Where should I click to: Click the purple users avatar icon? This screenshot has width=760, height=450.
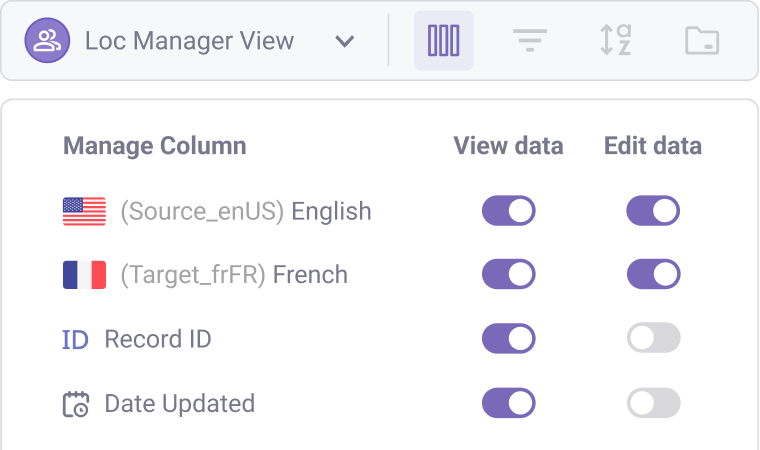point(47,40)
